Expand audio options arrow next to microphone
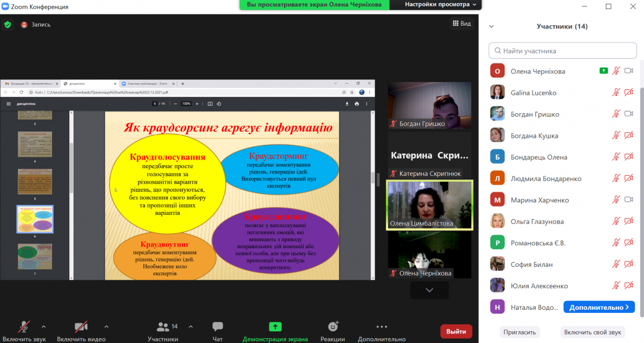Image resolution: width=644 pixels, height=343 pixels. pyautogui.click(x=43, y=326)
